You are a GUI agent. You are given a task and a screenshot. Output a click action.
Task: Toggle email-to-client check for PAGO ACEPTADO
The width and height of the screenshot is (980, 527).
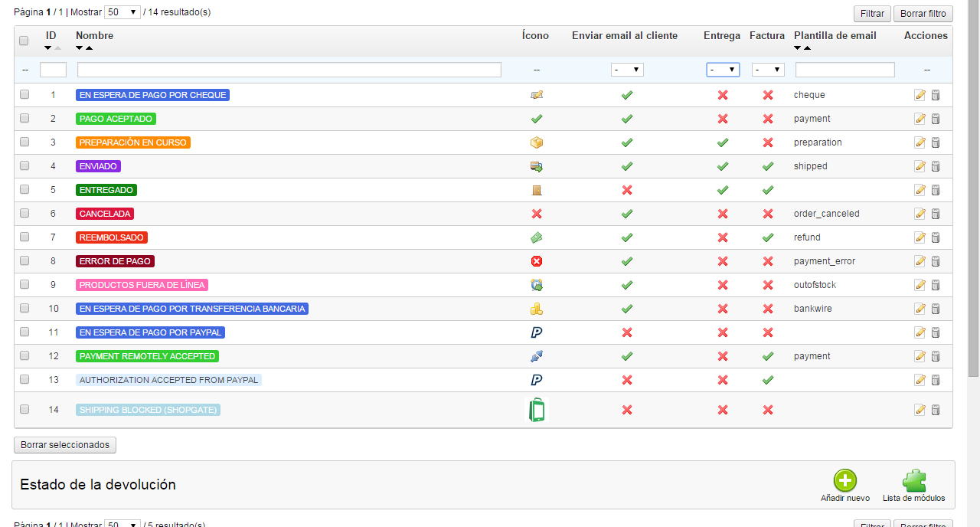pyautogui.click(x=626, y=119)
